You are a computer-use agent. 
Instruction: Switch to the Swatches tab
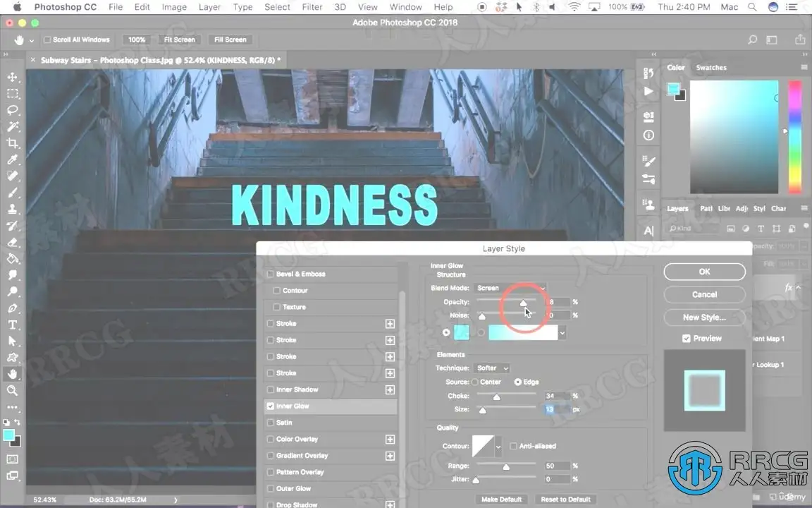pos(711,68)
